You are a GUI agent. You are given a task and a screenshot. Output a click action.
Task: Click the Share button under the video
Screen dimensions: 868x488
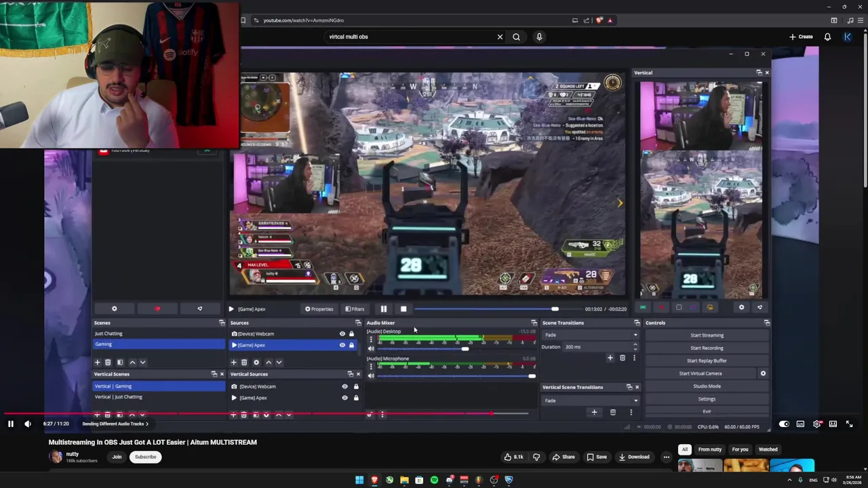[x=563, y=457]
